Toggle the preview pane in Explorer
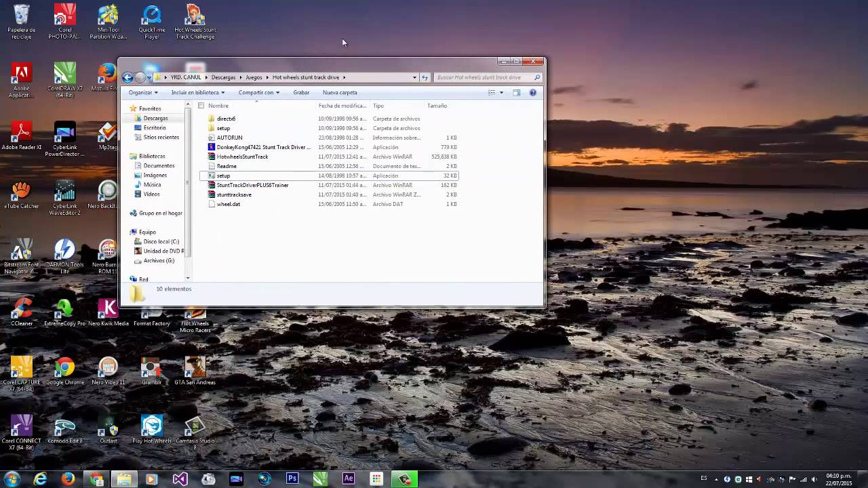 pos(518,92)
